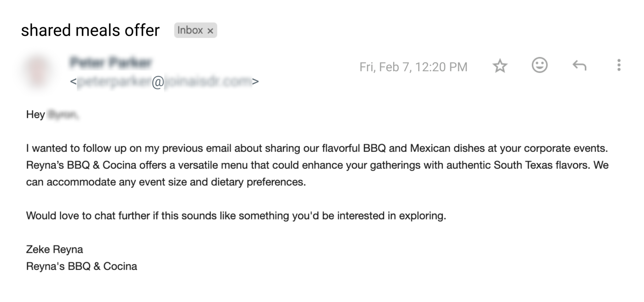Add an emoji reaction to email
This screenshot has height=302, width=644.
(x=539, y=65)
